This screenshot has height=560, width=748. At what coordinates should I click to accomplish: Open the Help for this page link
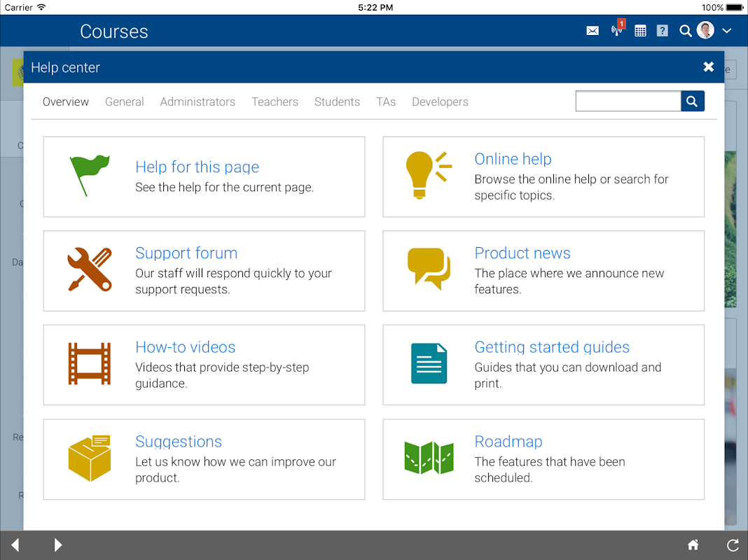click(x=197, y=167)
